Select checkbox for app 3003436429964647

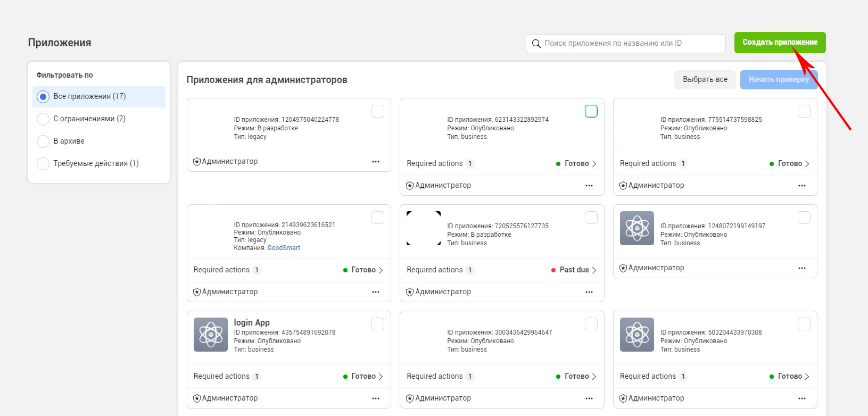point(591,324)
